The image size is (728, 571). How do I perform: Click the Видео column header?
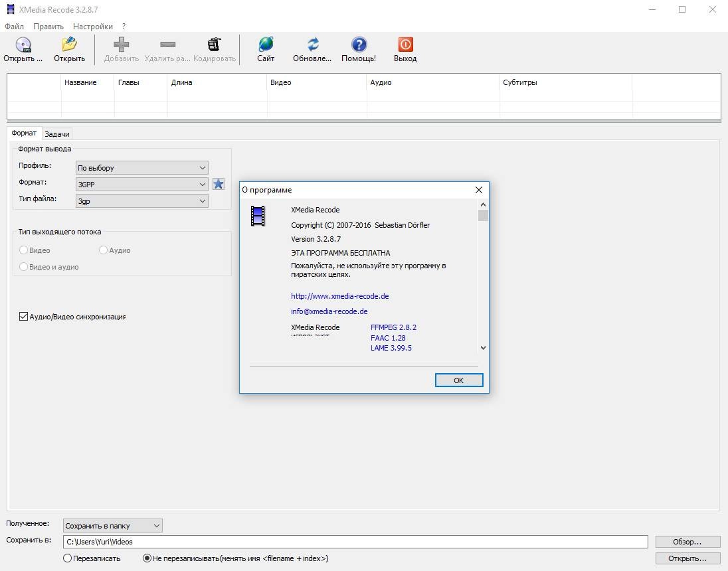pyautogui.click(x=317, y=82)
